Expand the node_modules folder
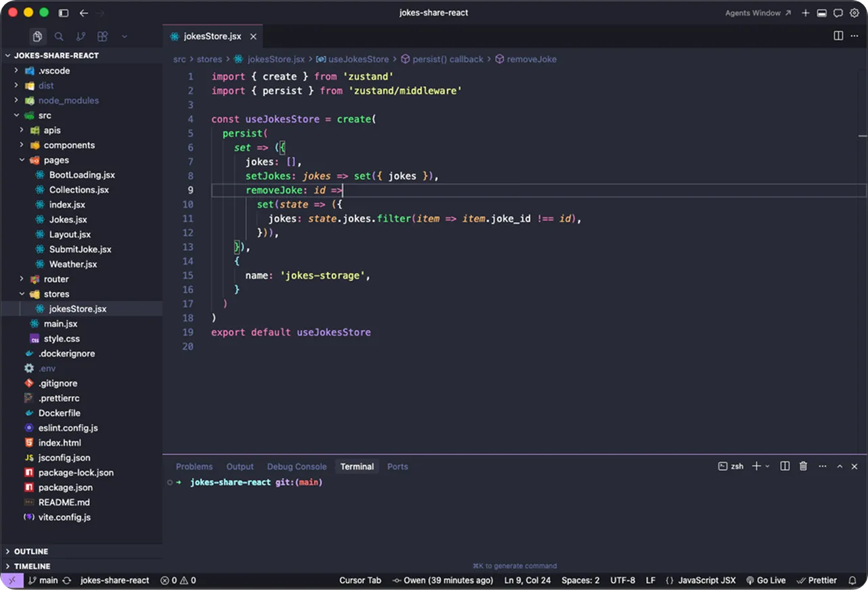868x590 pixels. [68, 100]
